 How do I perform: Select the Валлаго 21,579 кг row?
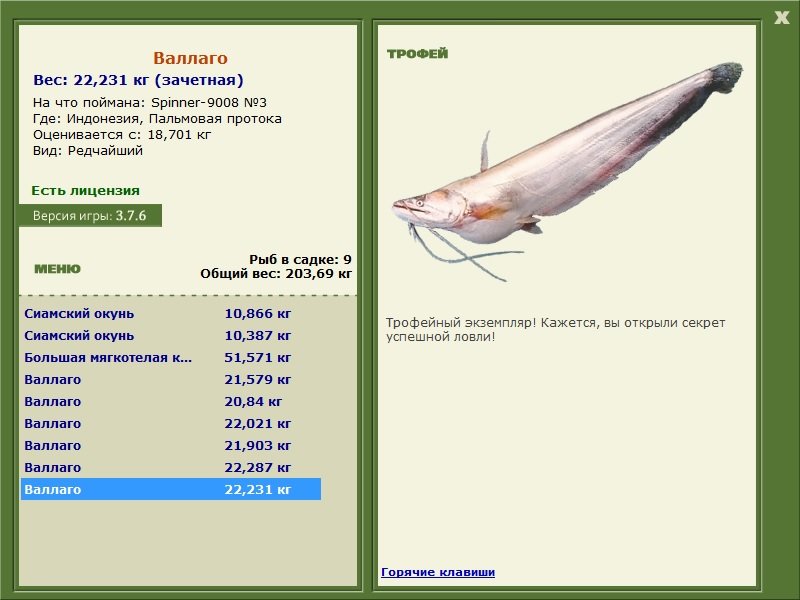tap(171, 379)
